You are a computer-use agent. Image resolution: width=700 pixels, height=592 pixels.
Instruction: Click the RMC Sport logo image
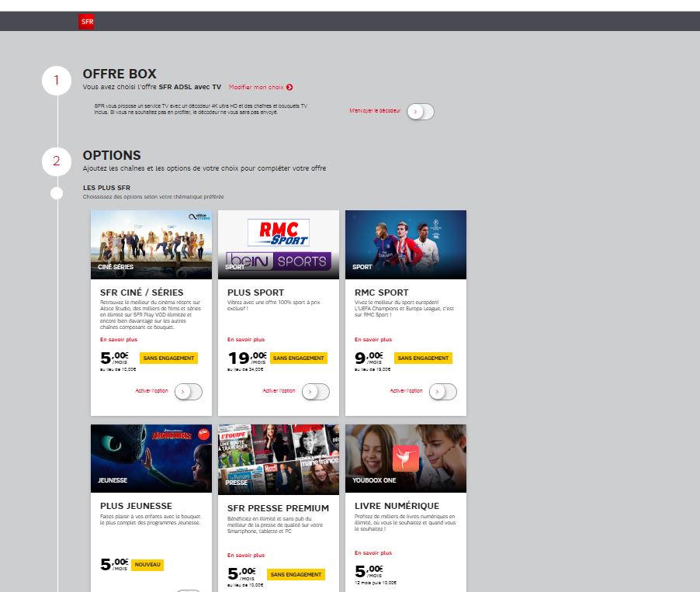[x=278, y=233]
